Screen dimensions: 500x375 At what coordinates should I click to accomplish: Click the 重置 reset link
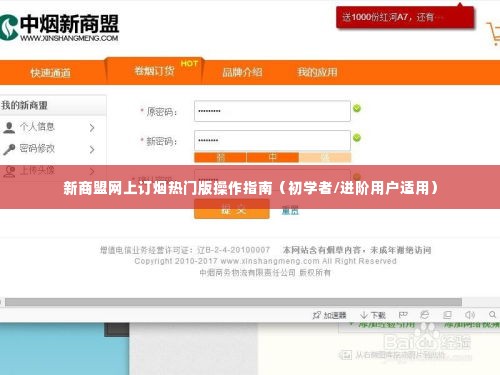click(290, 210)
